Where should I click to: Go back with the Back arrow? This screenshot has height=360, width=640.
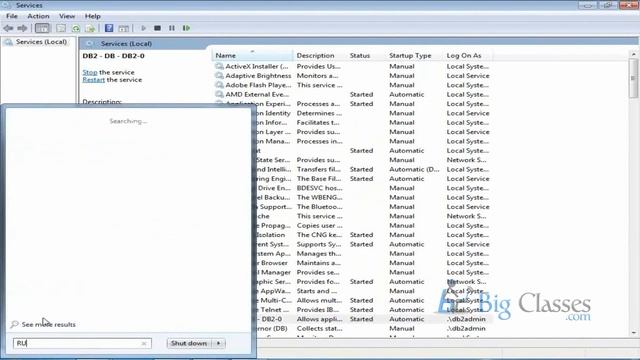click(x=8, y=28)
